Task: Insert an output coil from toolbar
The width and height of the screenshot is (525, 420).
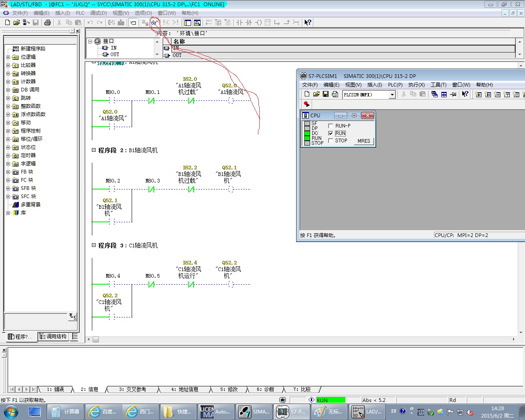Action: click(x=258, y=23)
